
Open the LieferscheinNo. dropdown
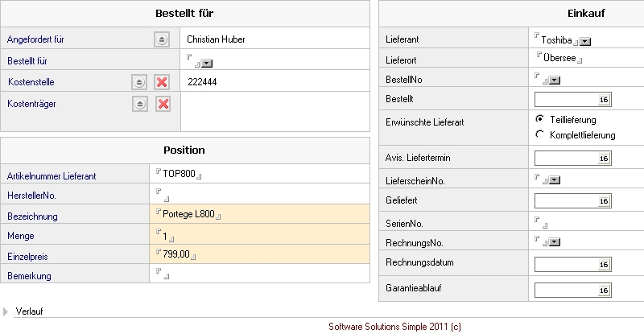[x=554, y=179]
